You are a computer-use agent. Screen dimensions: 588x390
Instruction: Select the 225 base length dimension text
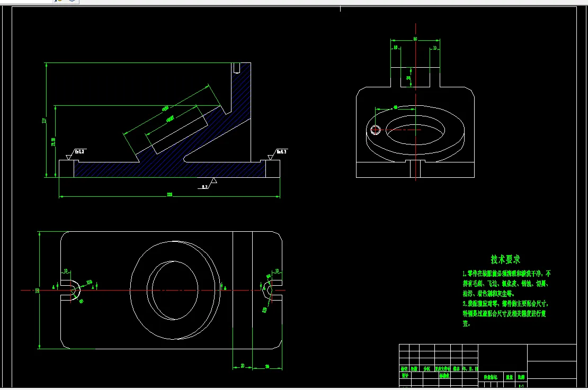coord(170,194)
